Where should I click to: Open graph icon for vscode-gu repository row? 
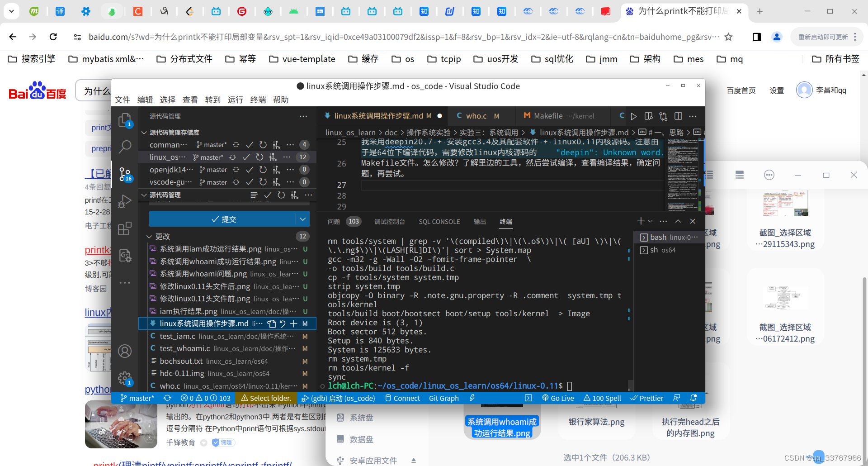coord(276,182)
